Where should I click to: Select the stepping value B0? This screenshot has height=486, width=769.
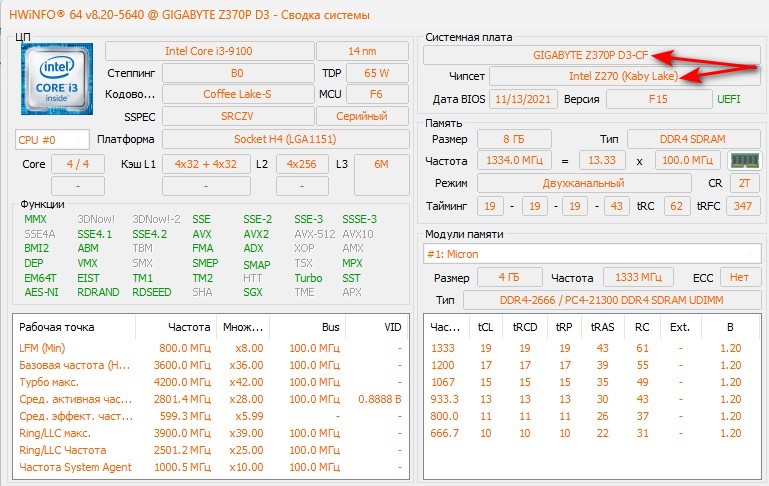click(238, 73)
